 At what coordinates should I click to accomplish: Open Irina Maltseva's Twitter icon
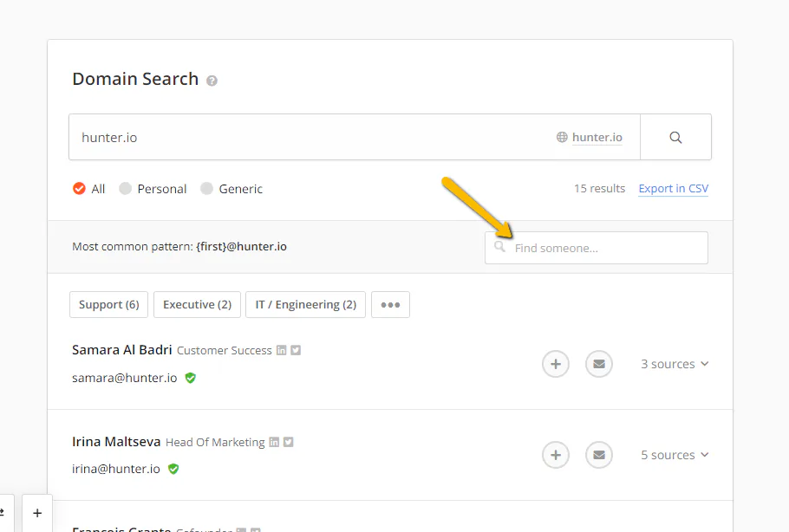pos(289,442)
